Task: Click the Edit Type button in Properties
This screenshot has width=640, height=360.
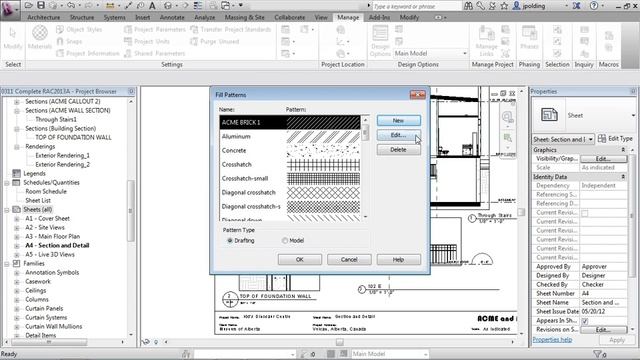Action: [x=615, y=139]
